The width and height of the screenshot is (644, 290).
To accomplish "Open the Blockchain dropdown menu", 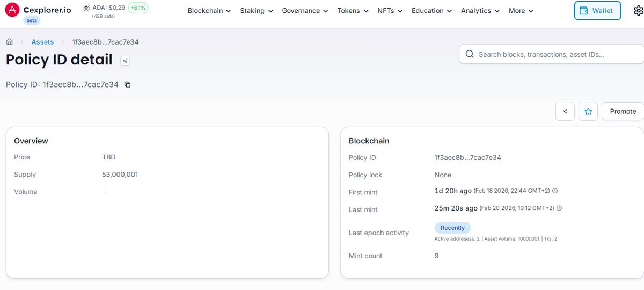I will 209,11.
